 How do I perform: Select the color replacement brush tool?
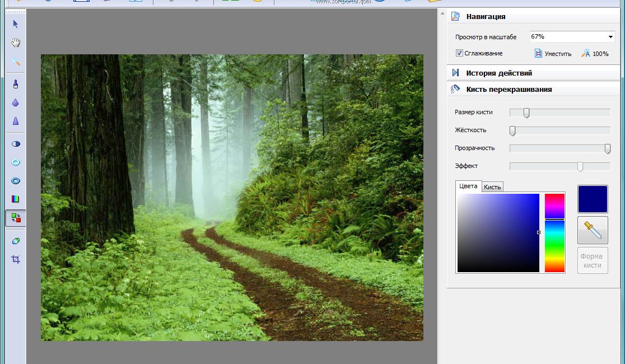[16, 218]
